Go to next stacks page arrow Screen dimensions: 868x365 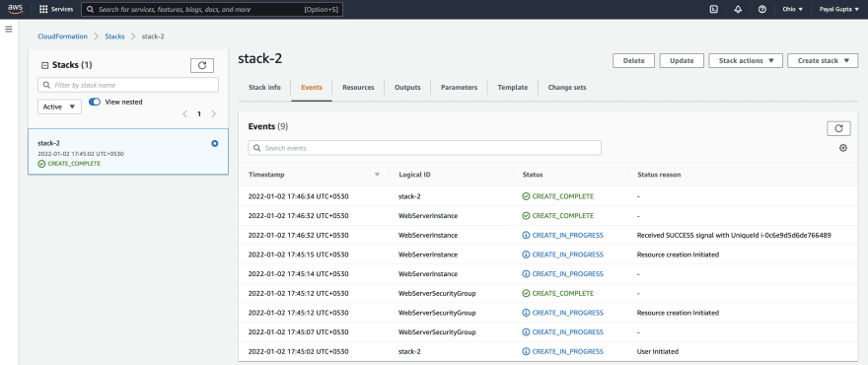coord(214,114)
